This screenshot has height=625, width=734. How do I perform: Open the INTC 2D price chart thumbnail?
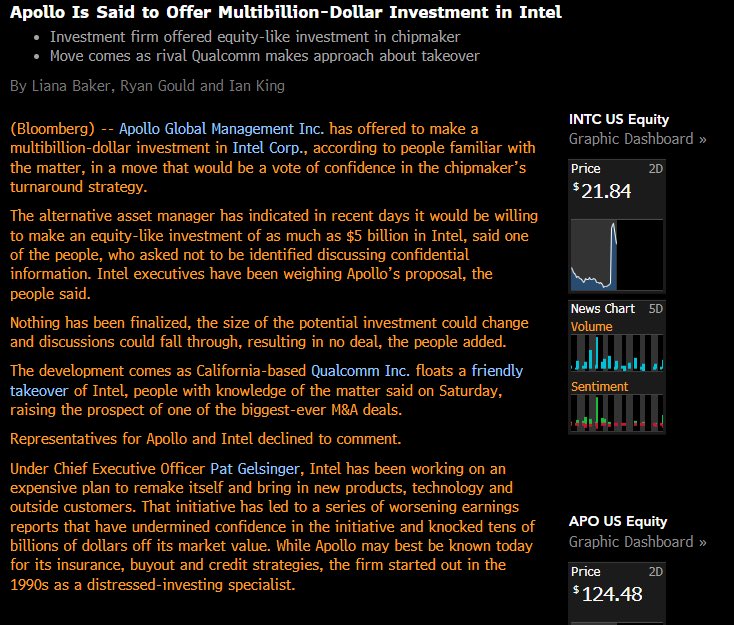coord(617,255)
